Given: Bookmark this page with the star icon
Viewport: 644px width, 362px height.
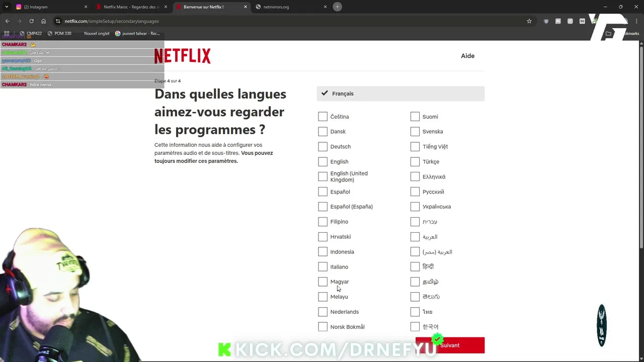Looking at the screenshot, I should pyautogui.click(x=529, y=21).
